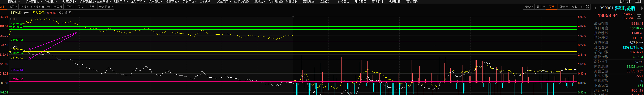The image size is (644, 95).
Task: Open 机构推荐 menu item
Action: coord(395,2)
